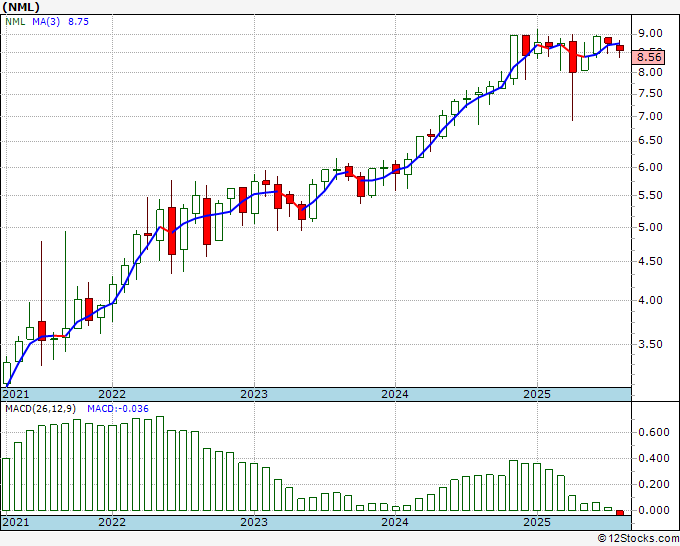Click the MACD(26,12,9) indicator label
680x546 pixels.
tap(41, 409)
